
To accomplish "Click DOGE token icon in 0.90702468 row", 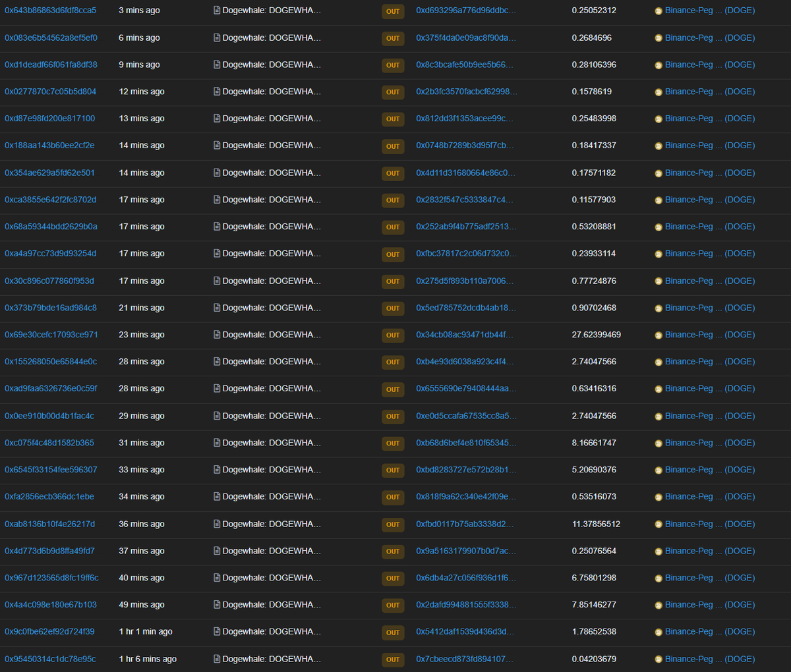I will [659, 308].
